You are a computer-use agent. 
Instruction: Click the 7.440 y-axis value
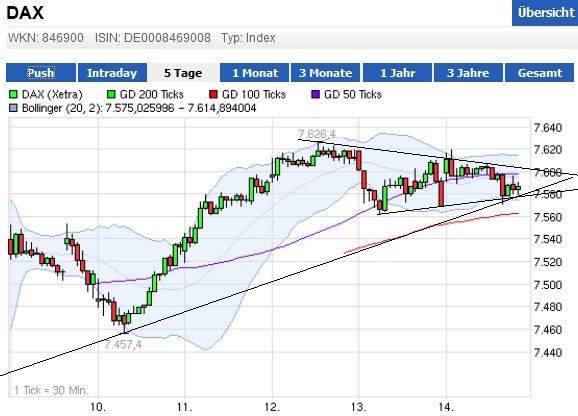click(548, 353)
